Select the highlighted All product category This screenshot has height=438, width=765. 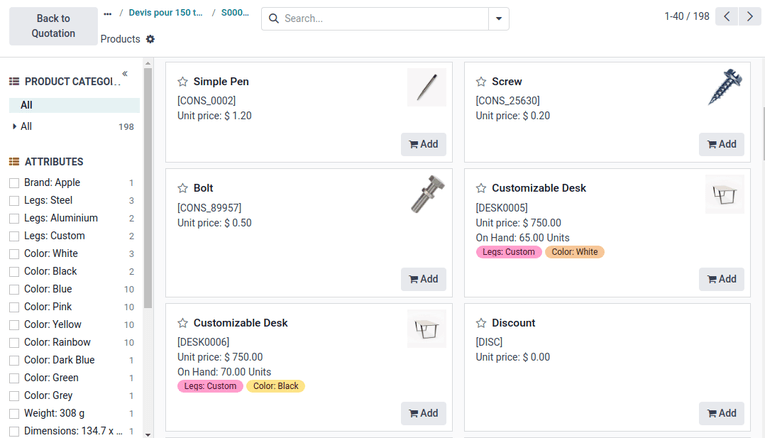tap(27, 105)
